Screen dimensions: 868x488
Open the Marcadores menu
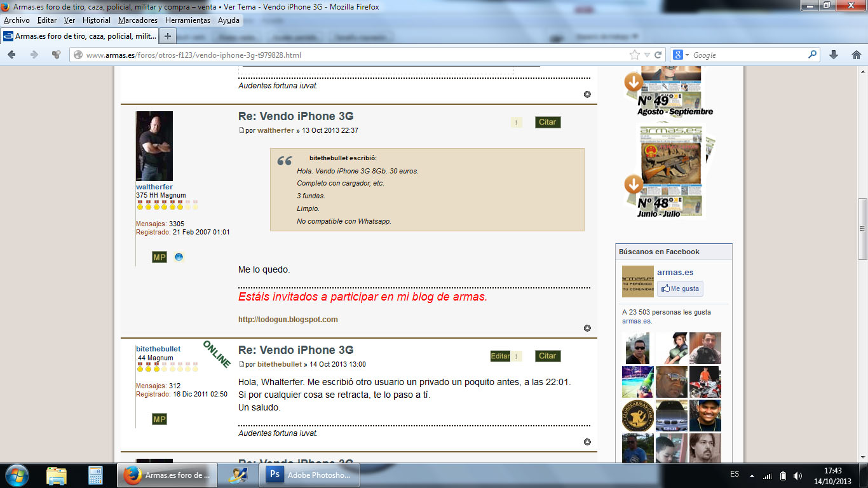[x=137, y=20]
